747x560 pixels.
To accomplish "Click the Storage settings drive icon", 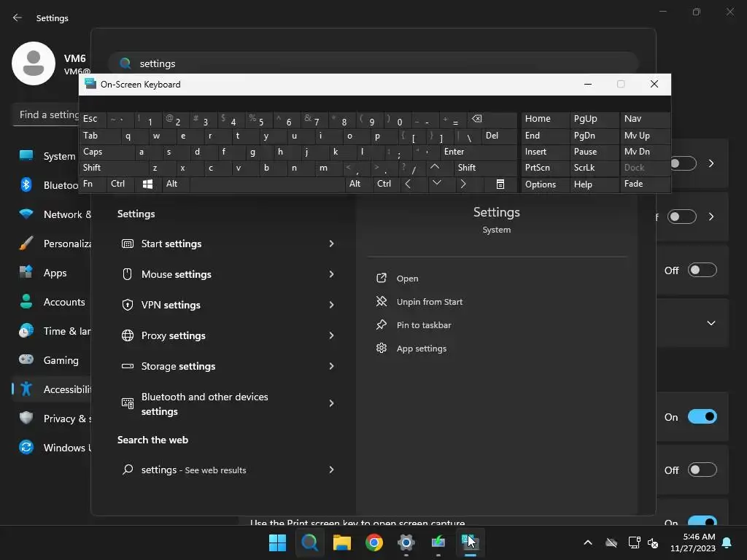I will coord(128,366).
